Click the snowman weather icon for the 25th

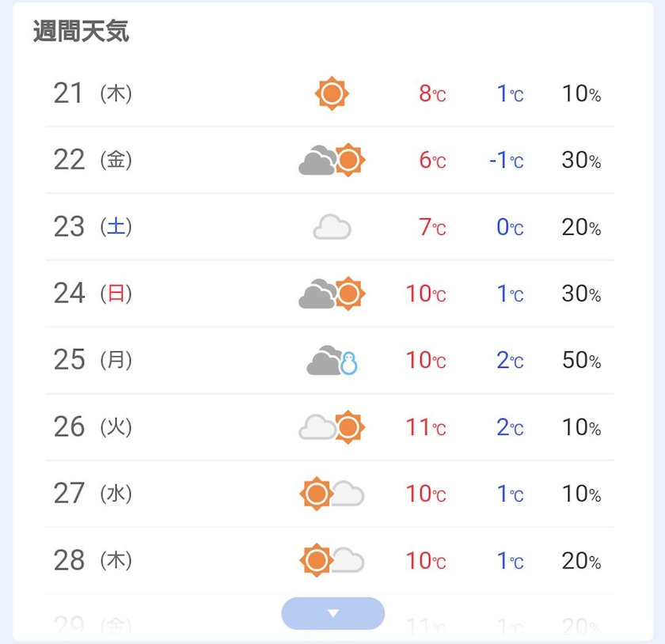pos(332,362)
